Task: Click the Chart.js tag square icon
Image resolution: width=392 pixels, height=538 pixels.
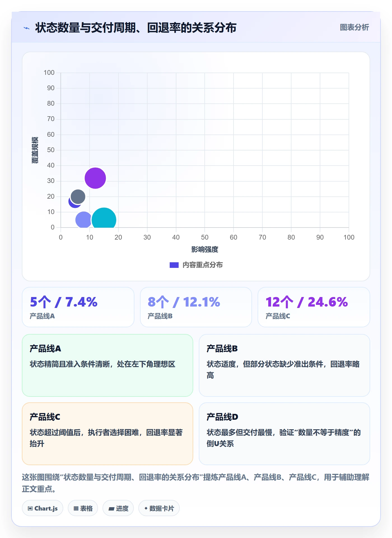Action: (x=30, y=509)
